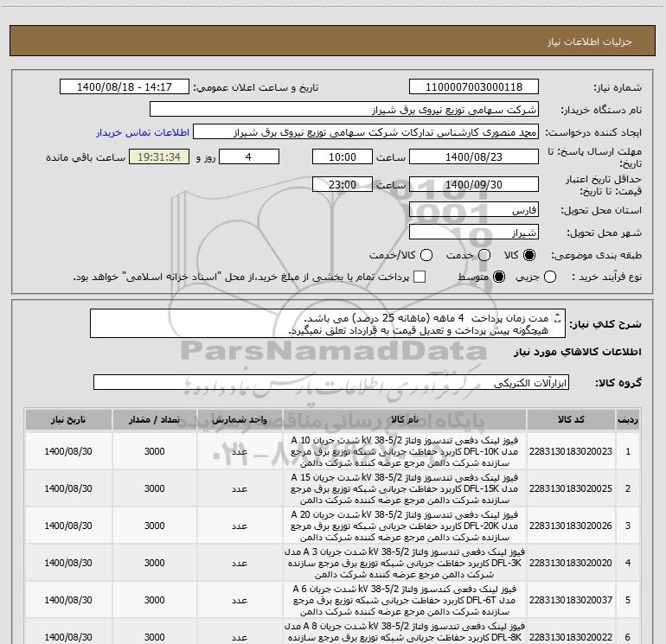Choose the جزیی purchase type radio

pos(550,277)
